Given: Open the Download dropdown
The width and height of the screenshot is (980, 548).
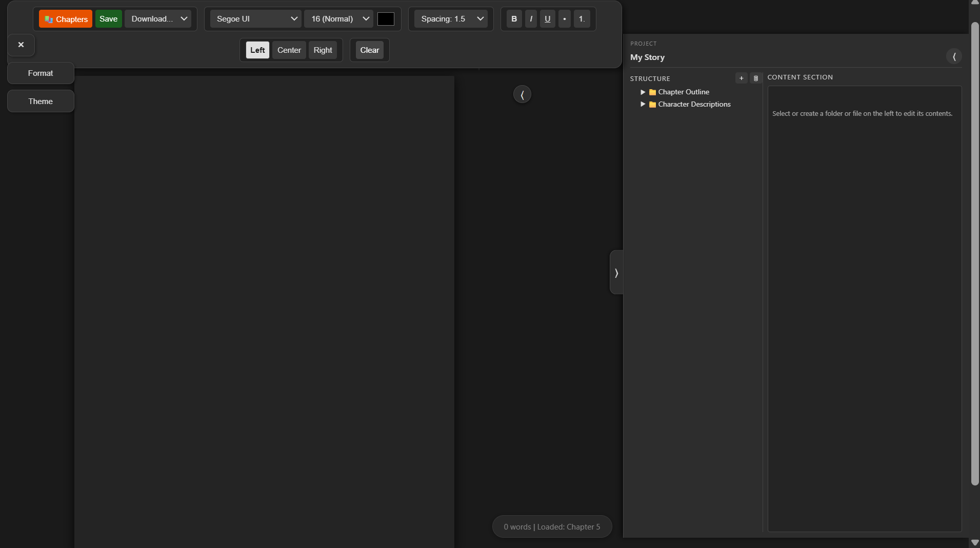Looking at the screenshot, I should [158, 19].
